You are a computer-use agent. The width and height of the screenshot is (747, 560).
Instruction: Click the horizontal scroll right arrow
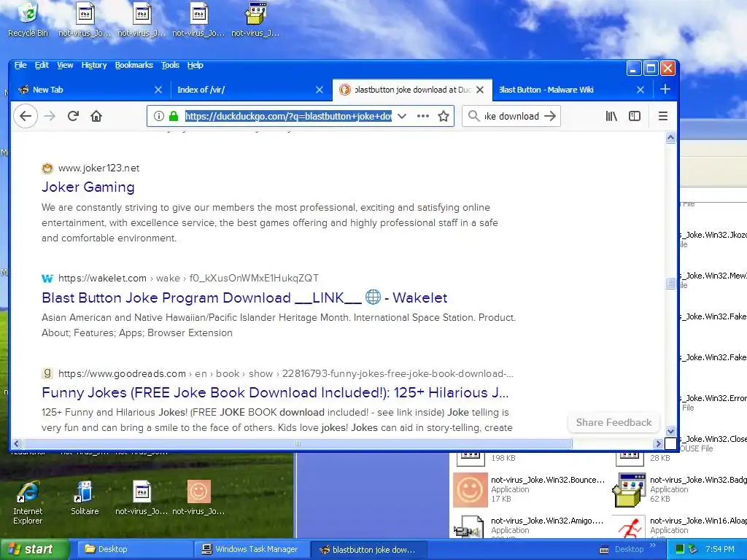(x=659, y=444)
